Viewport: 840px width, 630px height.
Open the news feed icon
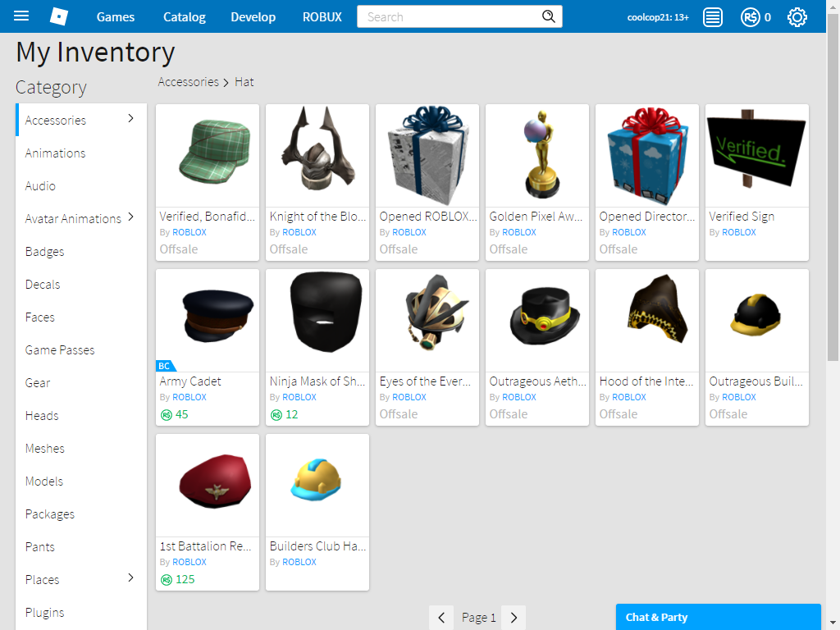(x=713, y=17)
